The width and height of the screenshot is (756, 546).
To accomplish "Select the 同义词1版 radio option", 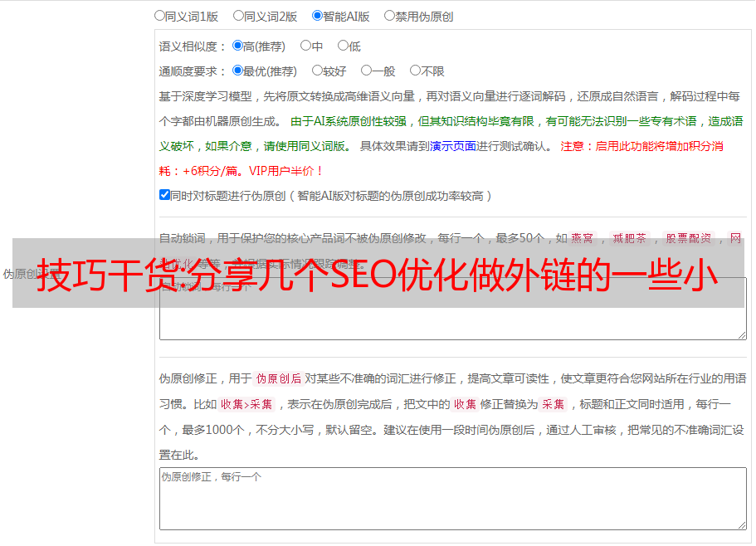I will tap(160, 16).
